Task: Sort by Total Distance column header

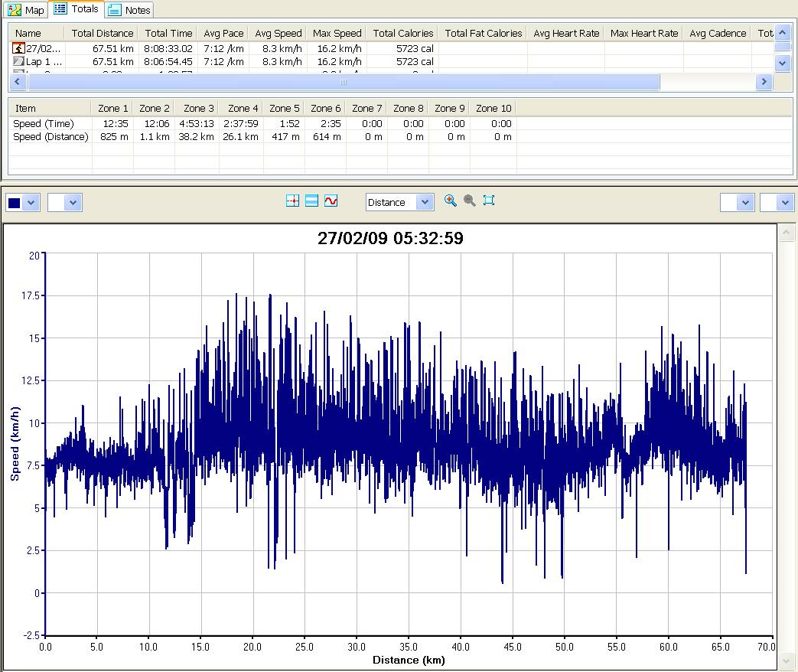Action: [103, 33]
